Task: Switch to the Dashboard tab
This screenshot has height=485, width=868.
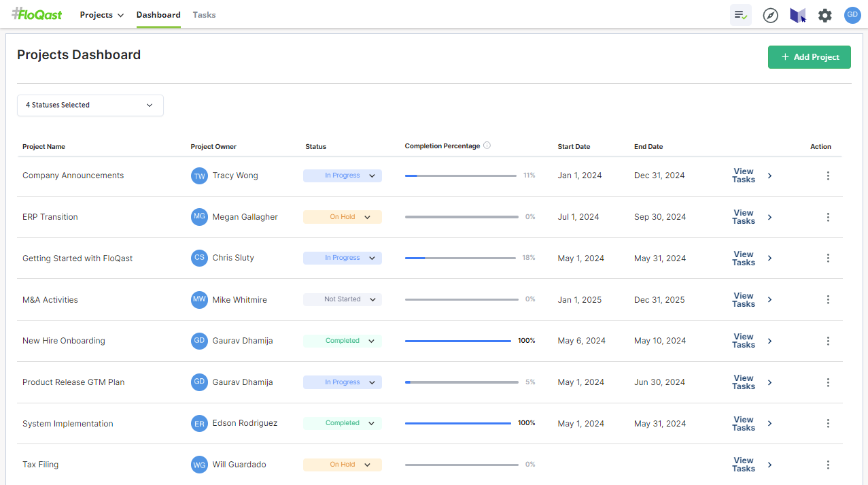Action: pos(158,15)
